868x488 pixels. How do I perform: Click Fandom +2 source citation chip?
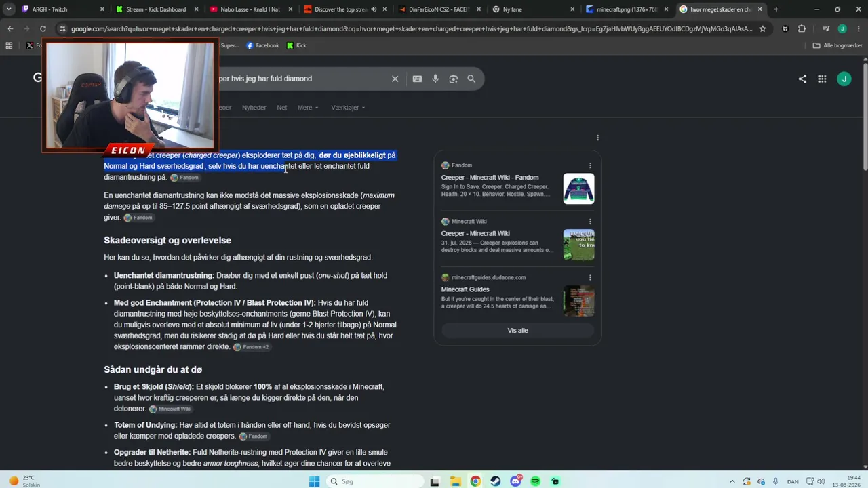(252, 347)
